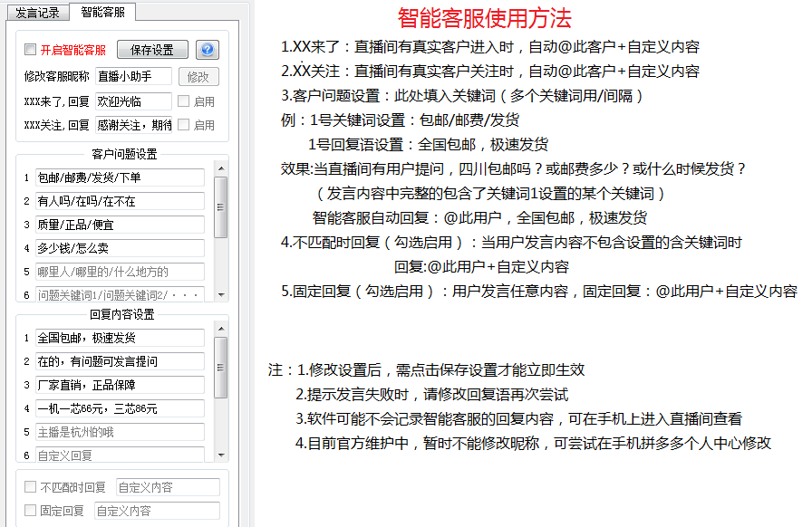Click the 欢迎光临 welcome reply field
This screenshot has height=527, width=812.
pos(132,101)
